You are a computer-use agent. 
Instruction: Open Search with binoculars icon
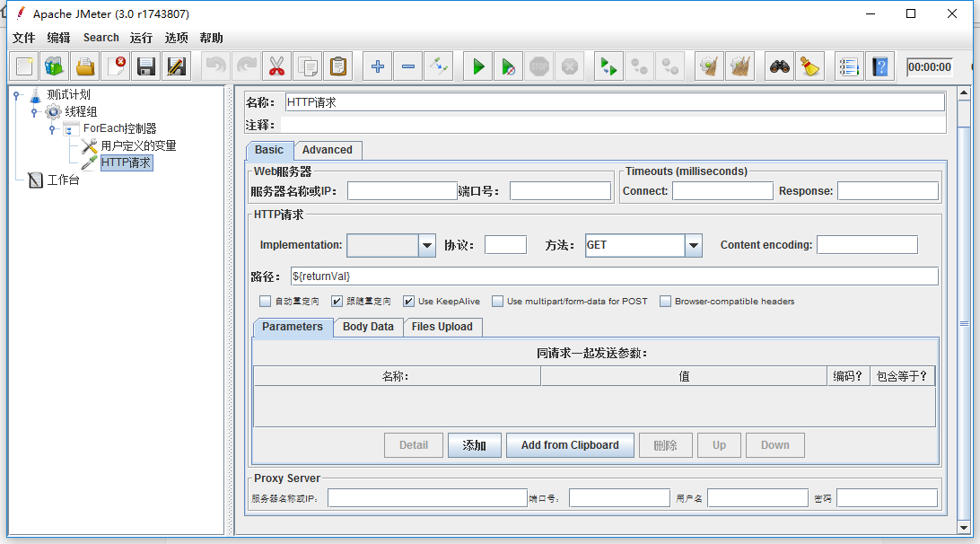click(x=779, y=66)
